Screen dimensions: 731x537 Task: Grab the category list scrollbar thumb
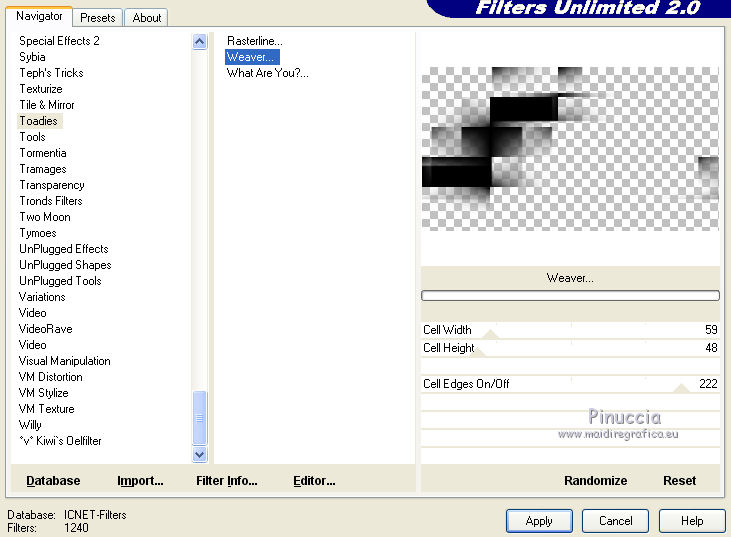pyautogui.click(x=200, y=418)
